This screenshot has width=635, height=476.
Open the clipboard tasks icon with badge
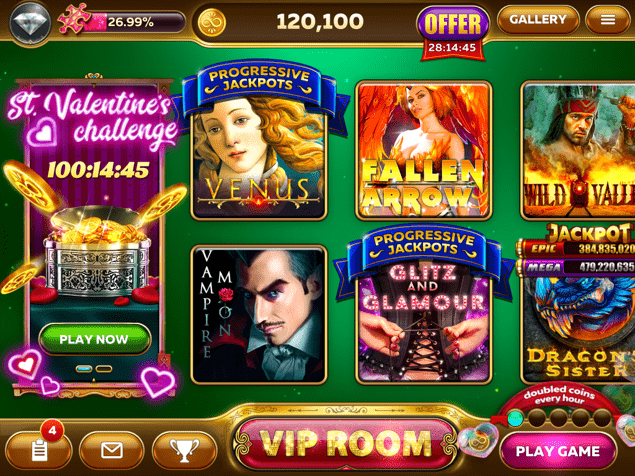pos(39,450)
